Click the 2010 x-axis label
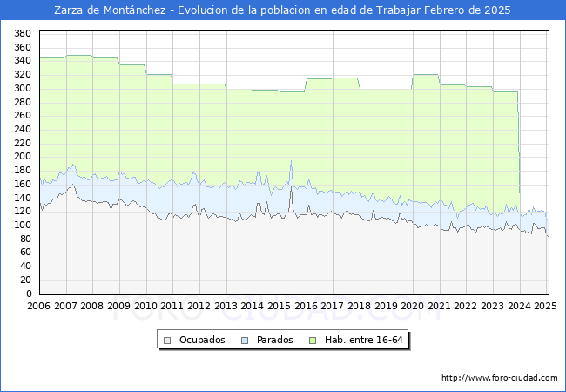 [145, 306]
